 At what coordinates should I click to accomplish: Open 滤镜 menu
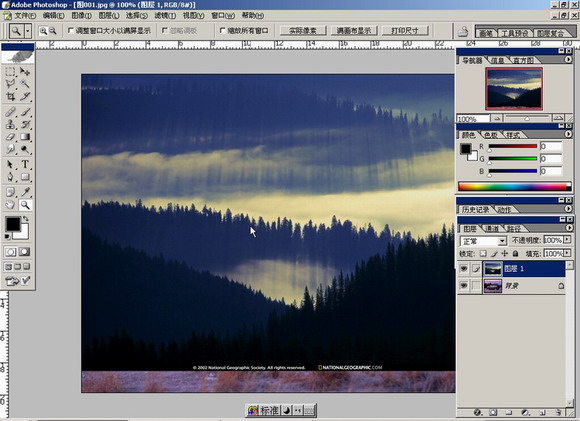click(165, 16)
